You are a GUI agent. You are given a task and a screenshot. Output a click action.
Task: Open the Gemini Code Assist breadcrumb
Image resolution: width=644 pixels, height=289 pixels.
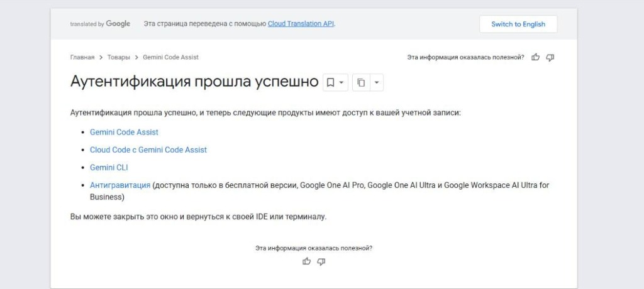(170, 57)
